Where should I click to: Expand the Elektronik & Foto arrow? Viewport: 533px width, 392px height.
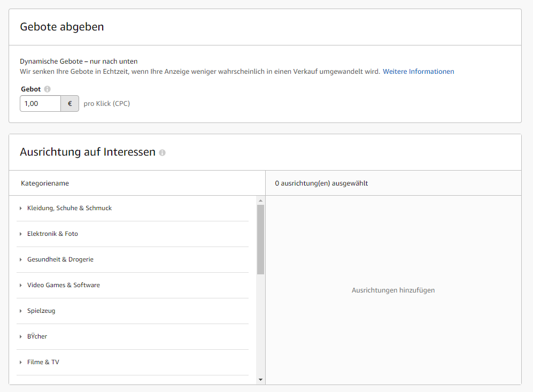(x=21, y=234)
